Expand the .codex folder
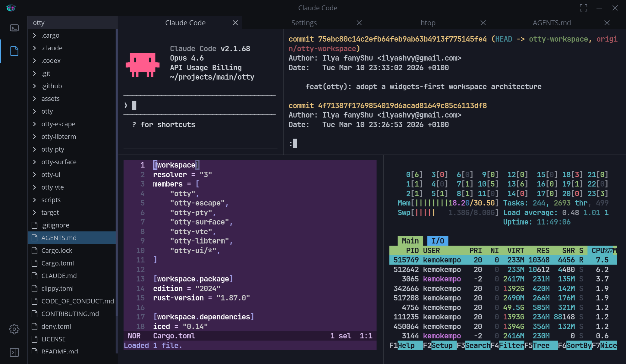 [x=72, y=61]
